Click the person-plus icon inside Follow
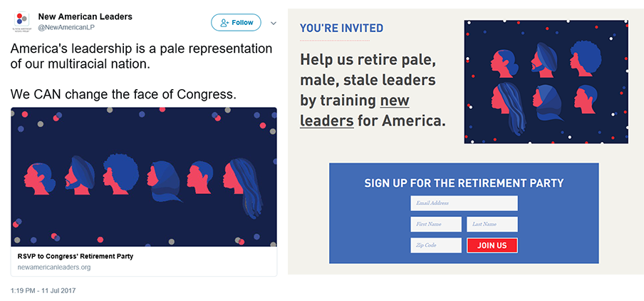This screenshot has height=301, width=644. (224, 23)
